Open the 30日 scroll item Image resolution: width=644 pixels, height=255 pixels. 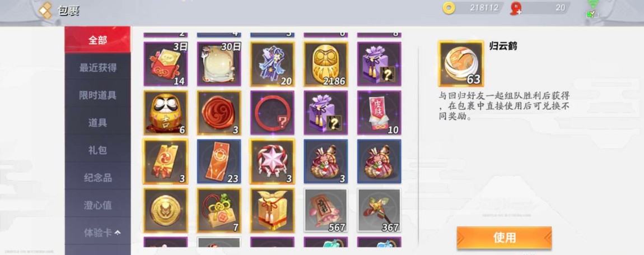[x=219, y=64]
